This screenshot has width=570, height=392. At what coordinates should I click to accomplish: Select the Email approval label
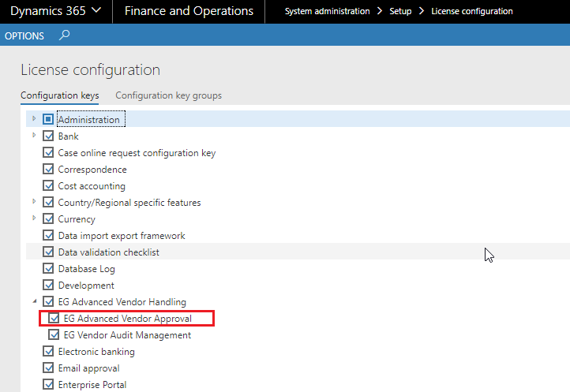(x=88, y=368)
